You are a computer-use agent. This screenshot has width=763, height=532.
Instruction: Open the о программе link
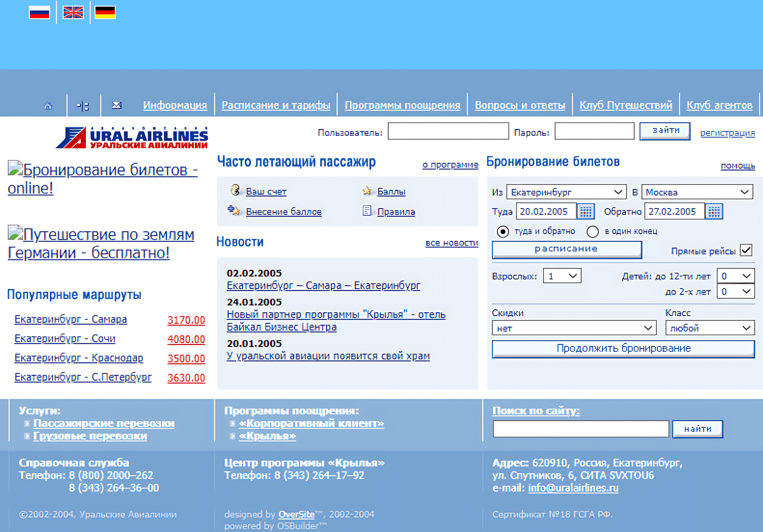click(x=450, y=165)
